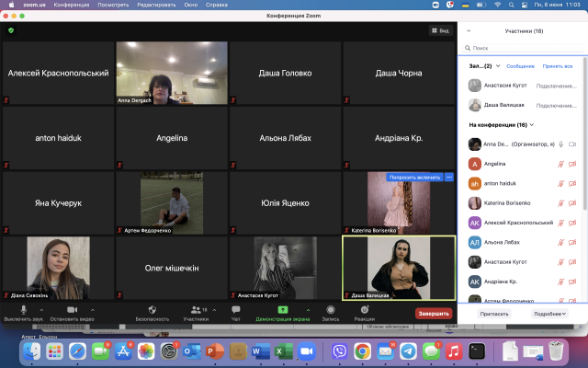The width and height of the screenshot is (588, 368).
Task: Launch Telegram from the dock
Action: click(408, 351)
